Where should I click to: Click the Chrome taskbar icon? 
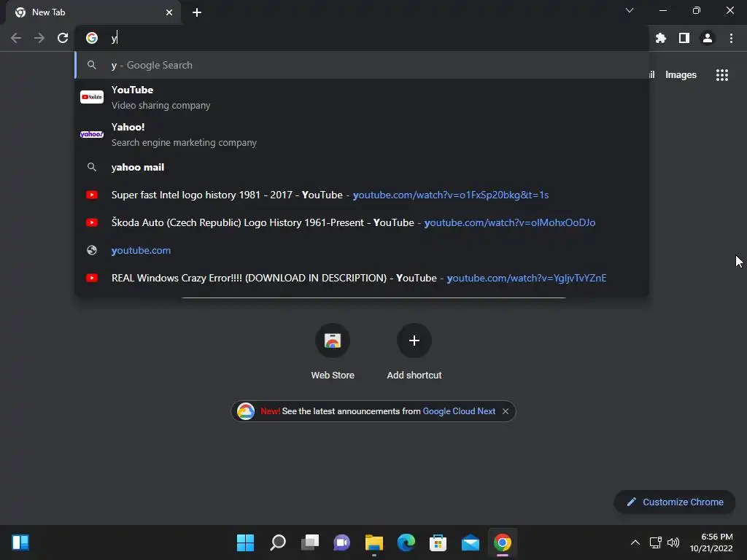point(503,542)
